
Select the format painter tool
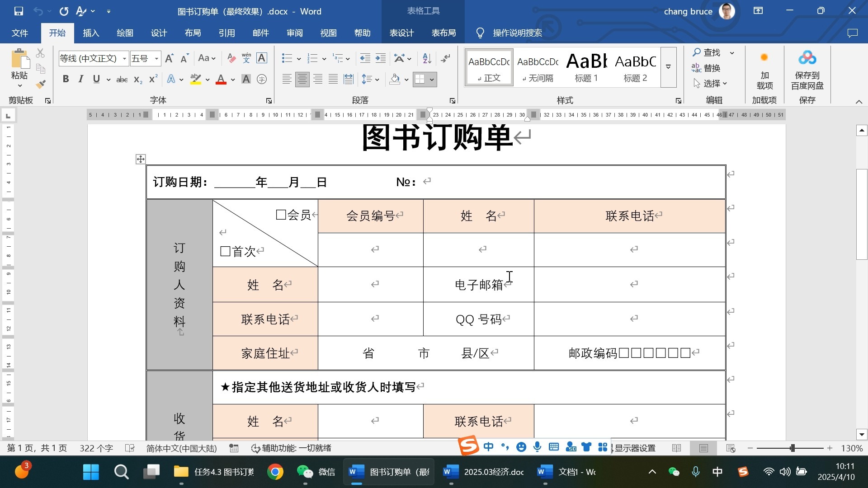point(40,84)
